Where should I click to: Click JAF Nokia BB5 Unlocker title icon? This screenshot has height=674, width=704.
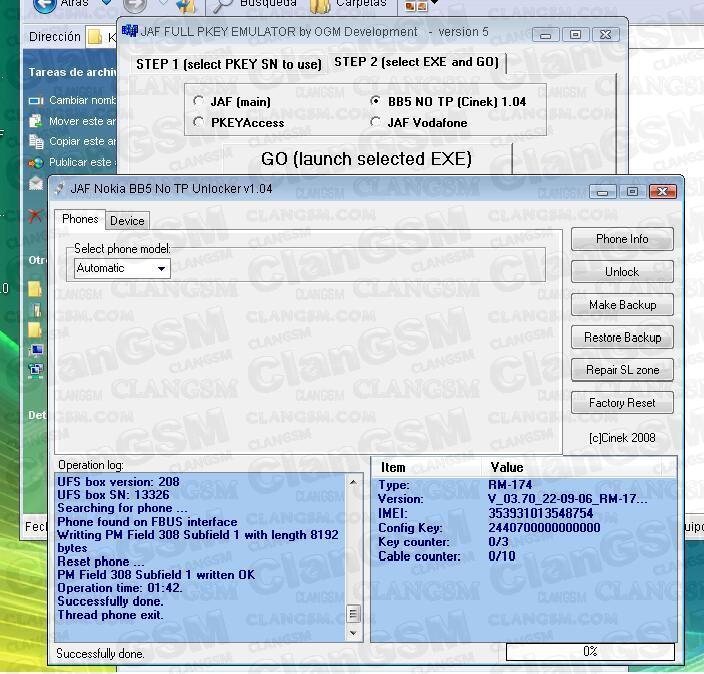pos(59,189)
